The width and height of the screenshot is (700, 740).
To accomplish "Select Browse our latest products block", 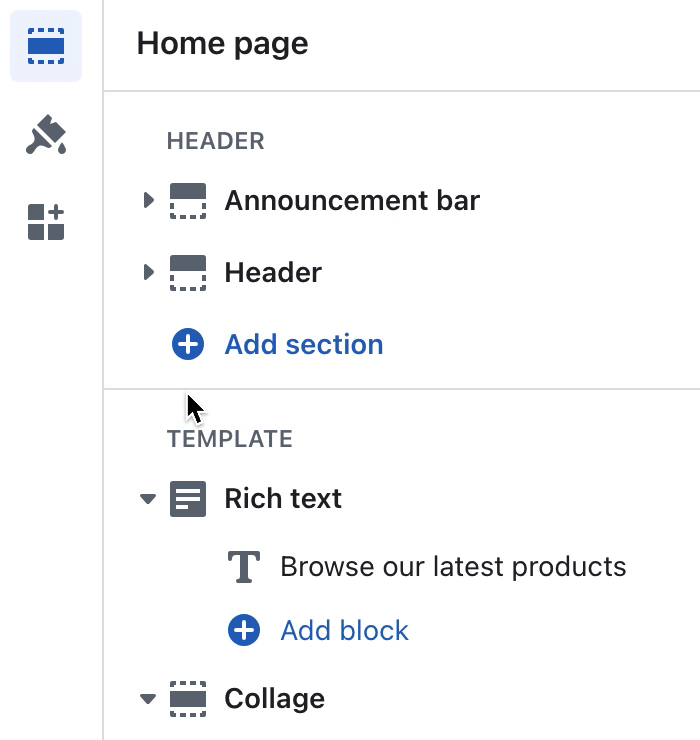I will click(453, 566).
